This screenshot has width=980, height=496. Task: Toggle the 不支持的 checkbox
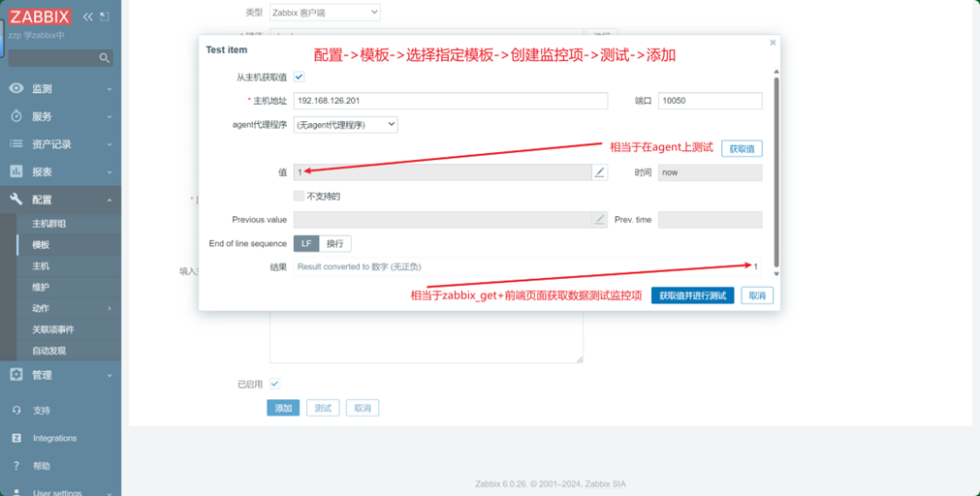299,196
